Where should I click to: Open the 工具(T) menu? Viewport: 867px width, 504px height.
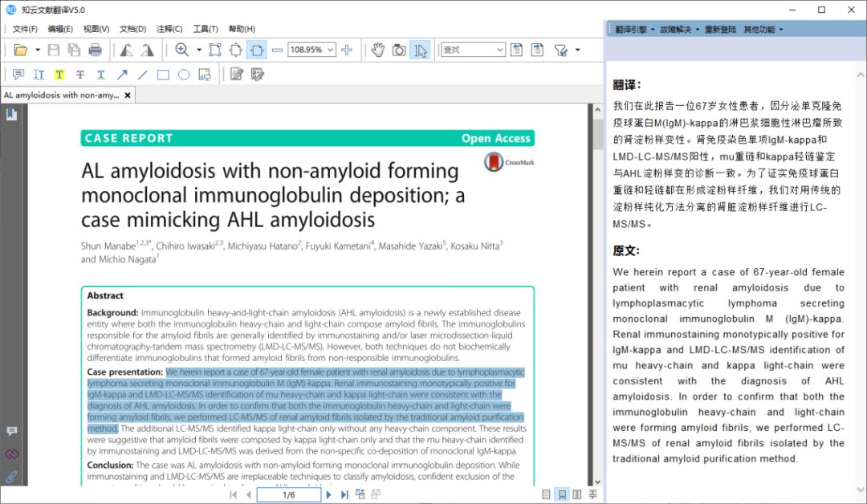point(206,29)
